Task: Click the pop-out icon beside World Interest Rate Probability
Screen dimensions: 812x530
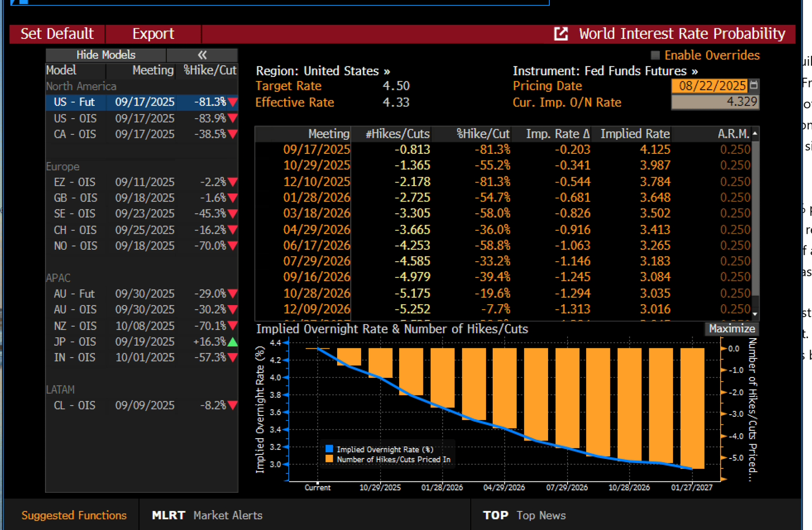Action: click(561, 34)
